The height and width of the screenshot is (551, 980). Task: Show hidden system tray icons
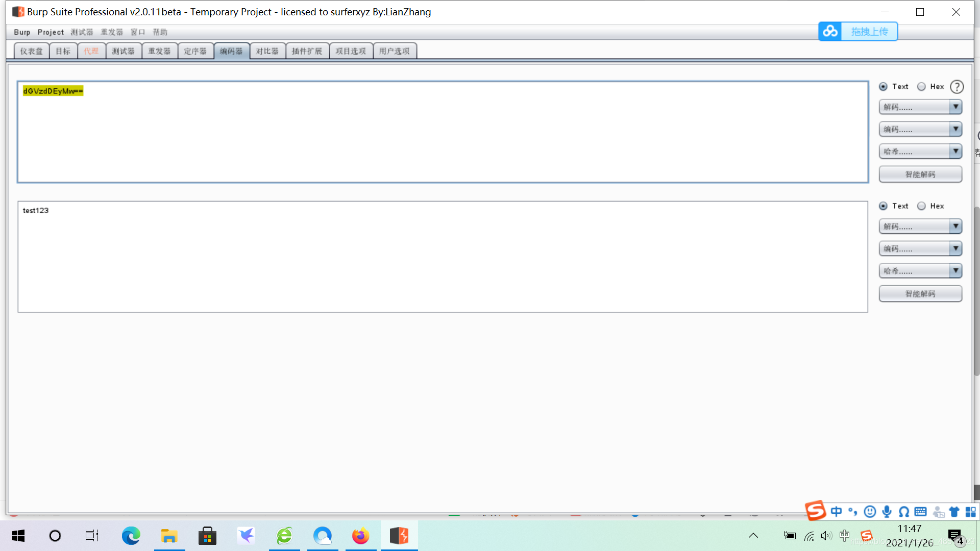(x=753, y=536)
